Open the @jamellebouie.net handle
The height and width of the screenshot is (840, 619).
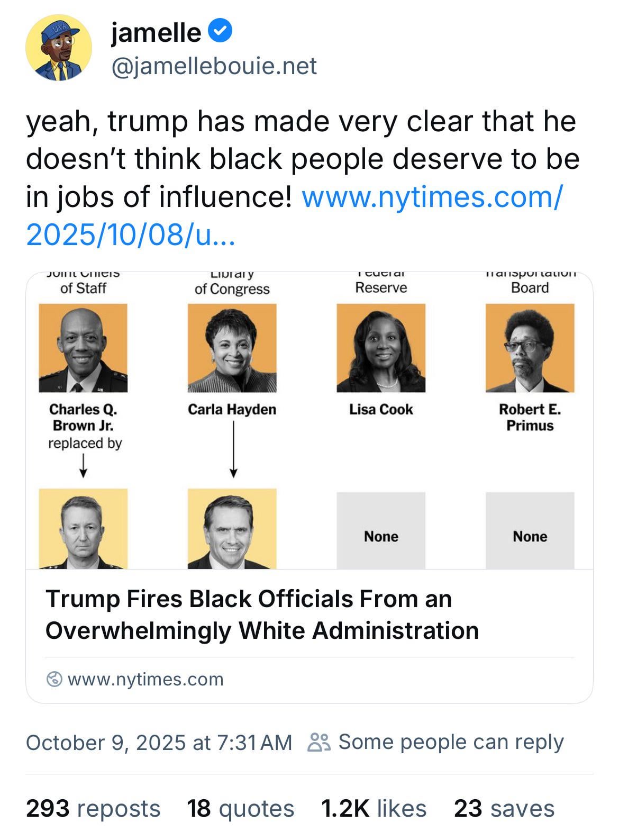[213, 66]
